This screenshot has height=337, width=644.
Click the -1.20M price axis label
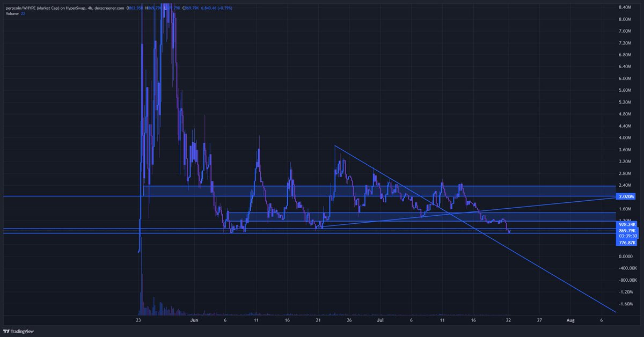[626, 292]
